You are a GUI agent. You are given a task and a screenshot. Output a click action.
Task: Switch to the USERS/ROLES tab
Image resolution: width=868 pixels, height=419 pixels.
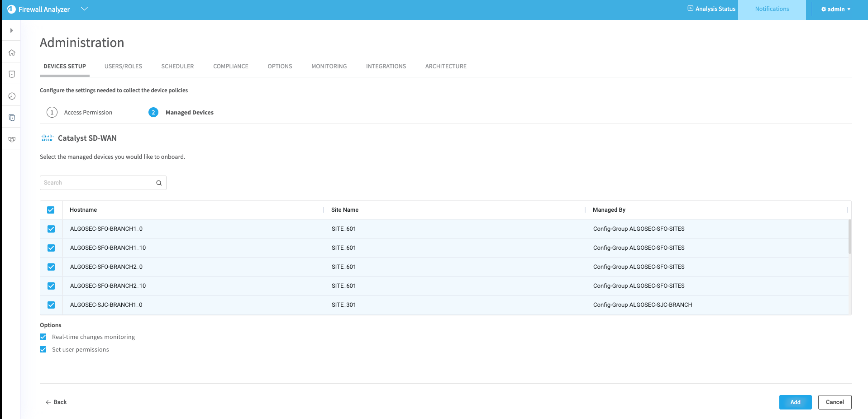coord(123,66)
